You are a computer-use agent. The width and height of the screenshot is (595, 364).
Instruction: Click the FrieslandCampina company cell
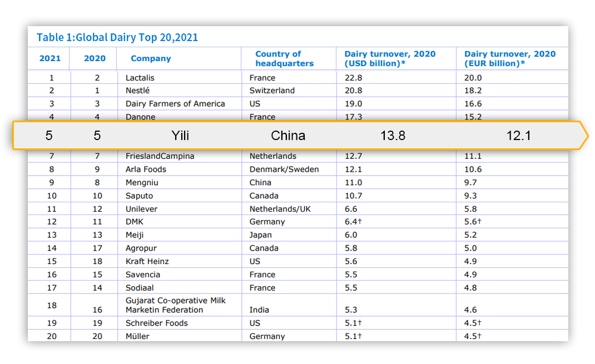tap(160, 156)
